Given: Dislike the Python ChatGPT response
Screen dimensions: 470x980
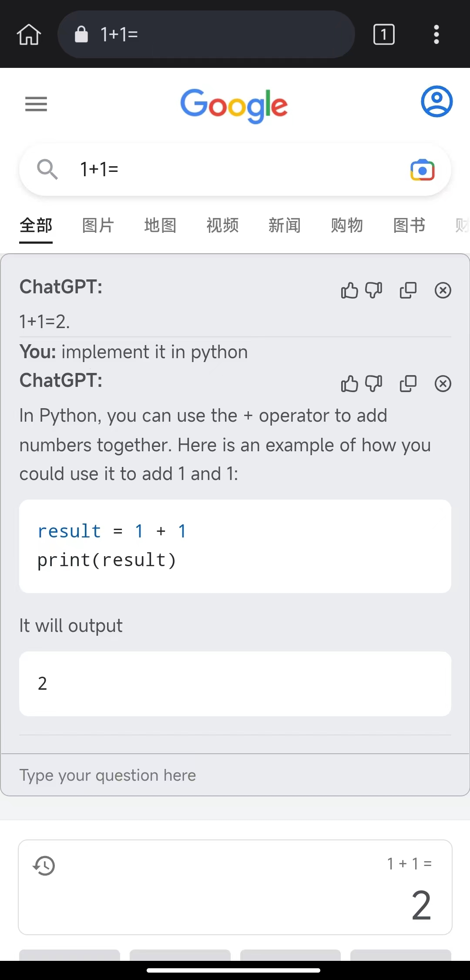Looking at the screenshot, I should (374, 384).
